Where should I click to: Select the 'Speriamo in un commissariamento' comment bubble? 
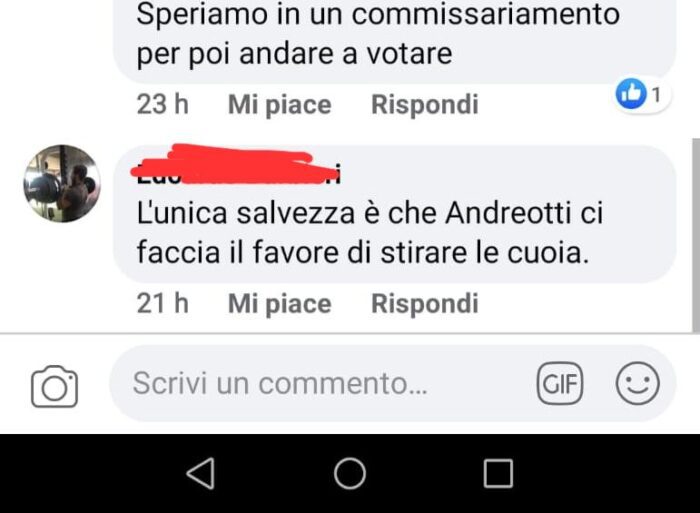click(x=395, y=41)
